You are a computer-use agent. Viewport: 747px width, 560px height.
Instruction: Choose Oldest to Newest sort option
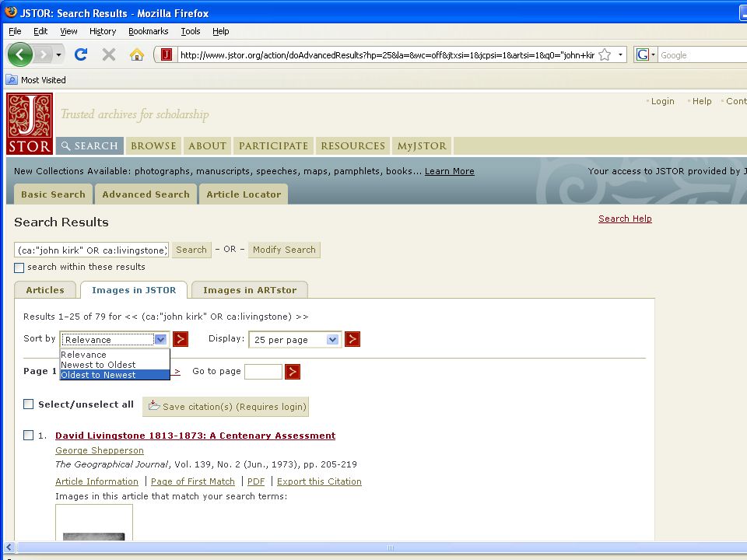tap(114, 375)
